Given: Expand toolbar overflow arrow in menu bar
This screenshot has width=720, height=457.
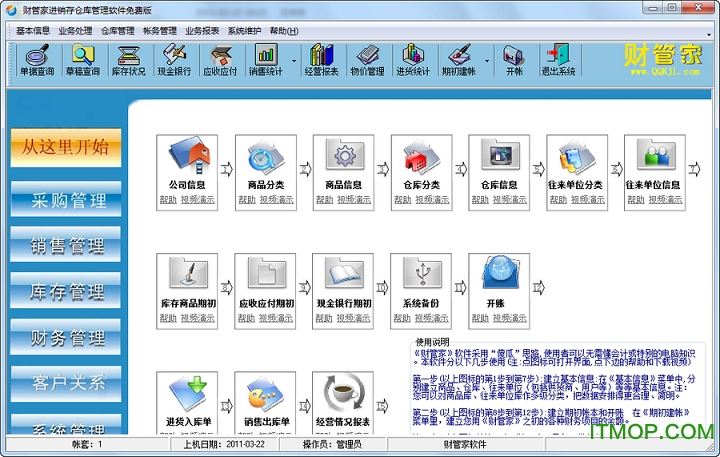Looking at the screenshot, I should point(709,34).
